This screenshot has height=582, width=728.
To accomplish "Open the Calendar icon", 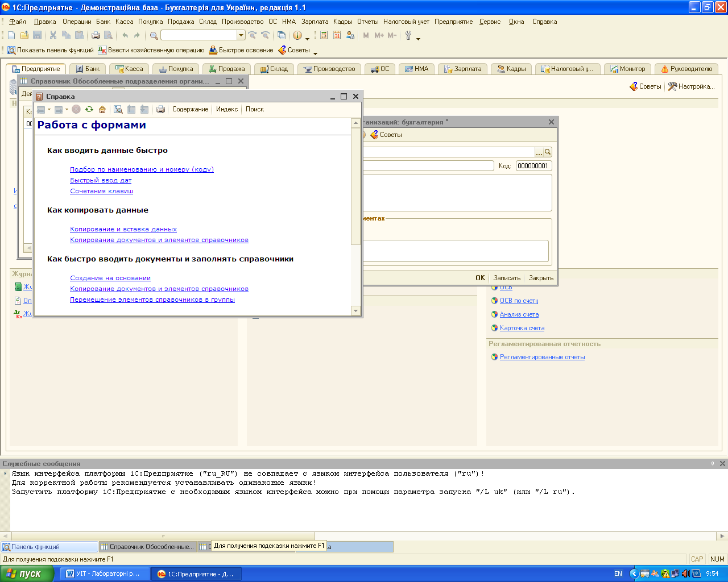I will (337, 35).
